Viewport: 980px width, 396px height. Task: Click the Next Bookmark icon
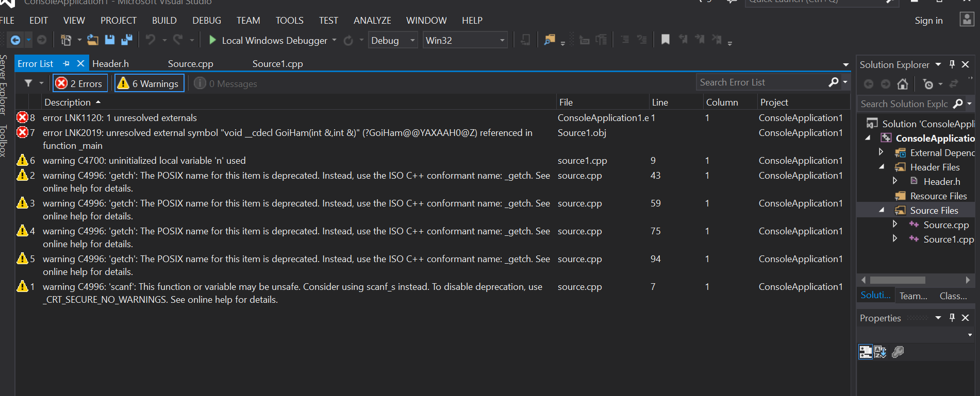coord(700,39)
